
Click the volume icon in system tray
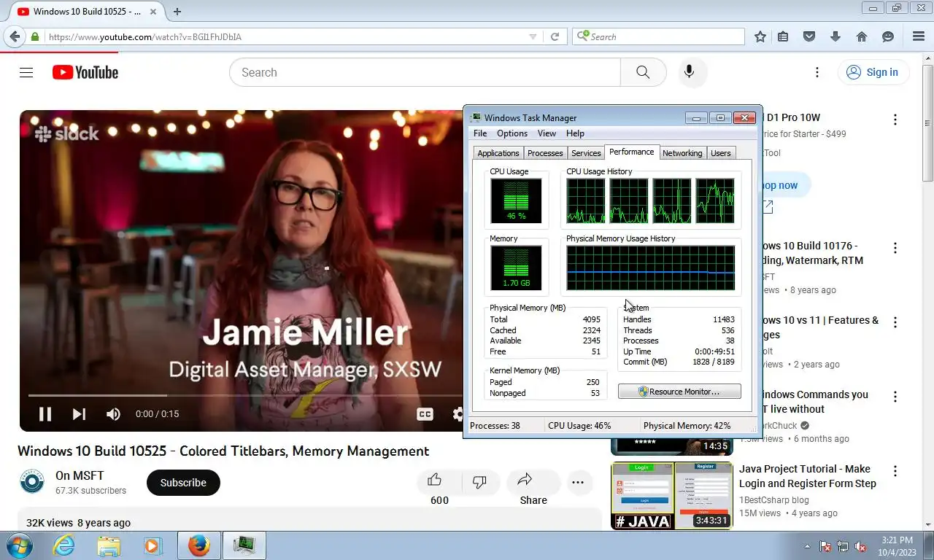(861, 546)
